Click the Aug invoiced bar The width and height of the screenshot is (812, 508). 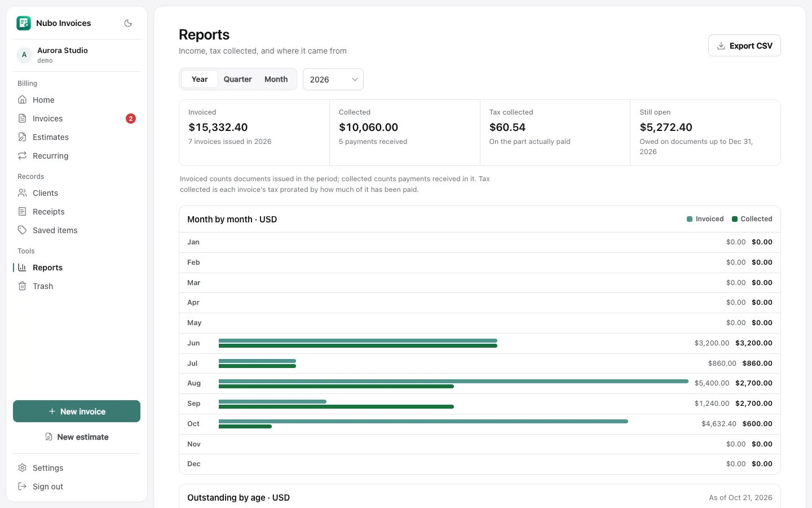click(x=453, y=382)
